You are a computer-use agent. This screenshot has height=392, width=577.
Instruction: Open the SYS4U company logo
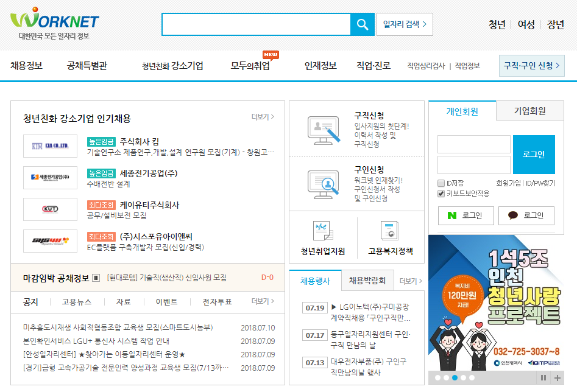coord(50,241)
